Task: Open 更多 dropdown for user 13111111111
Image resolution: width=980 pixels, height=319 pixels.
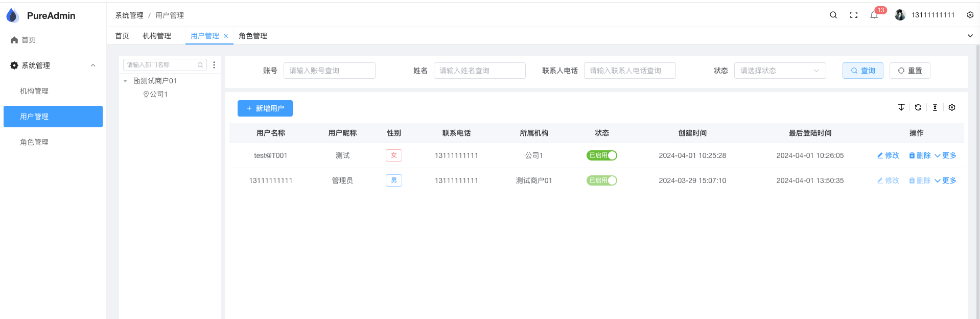Action: point(945,180)
